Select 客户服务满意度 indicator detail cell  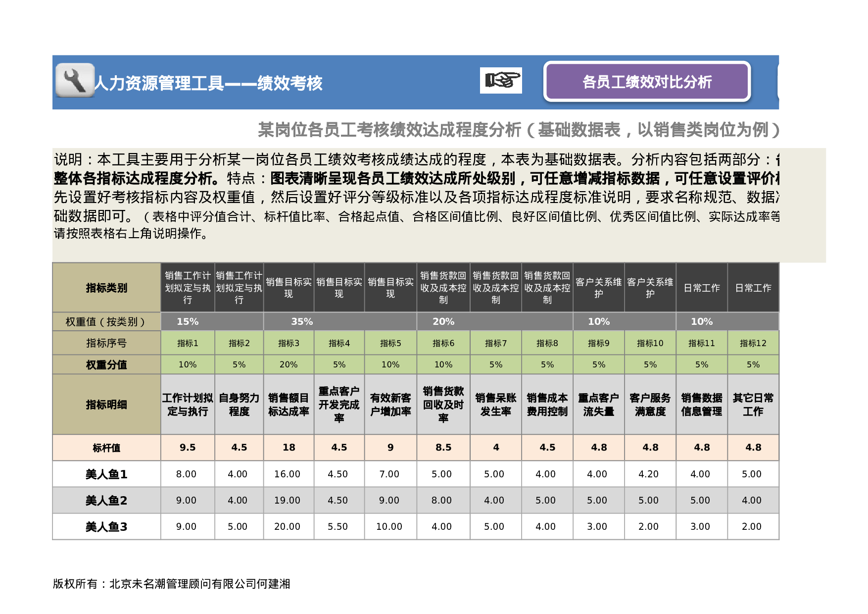(x=650, y=404)
